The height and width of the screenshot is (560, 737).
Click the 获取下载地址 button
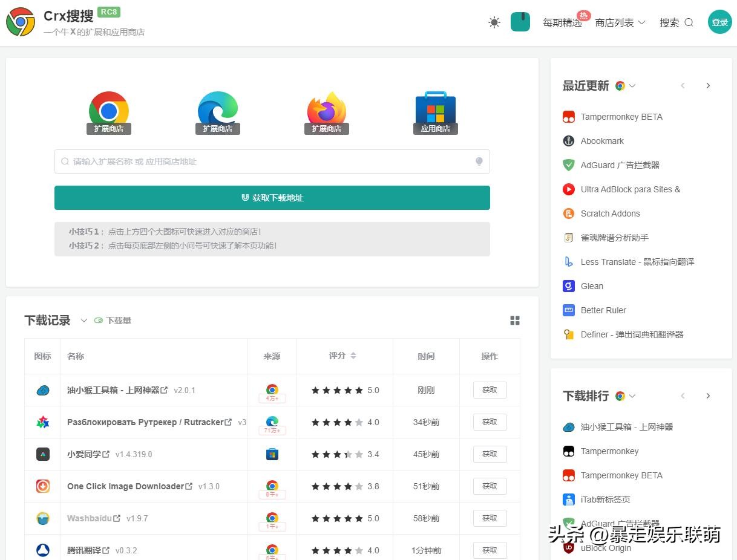[272, 198]
